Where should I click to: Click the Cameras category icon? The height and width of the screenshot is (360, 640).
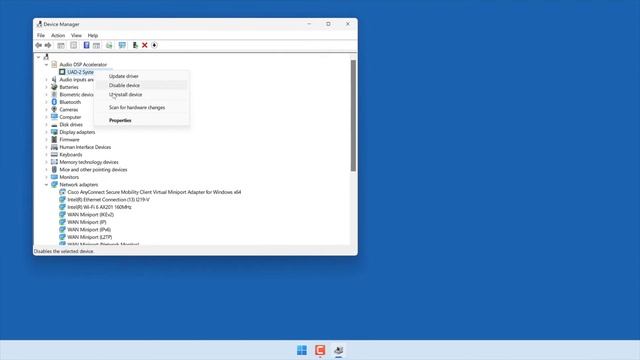coord(54,109)
